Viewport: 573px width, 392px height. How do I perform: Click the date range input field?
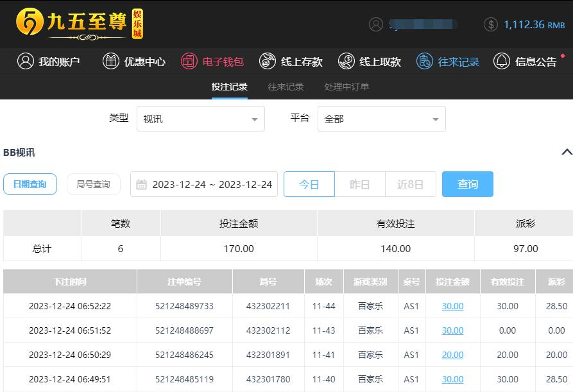(x=204, y=184)
